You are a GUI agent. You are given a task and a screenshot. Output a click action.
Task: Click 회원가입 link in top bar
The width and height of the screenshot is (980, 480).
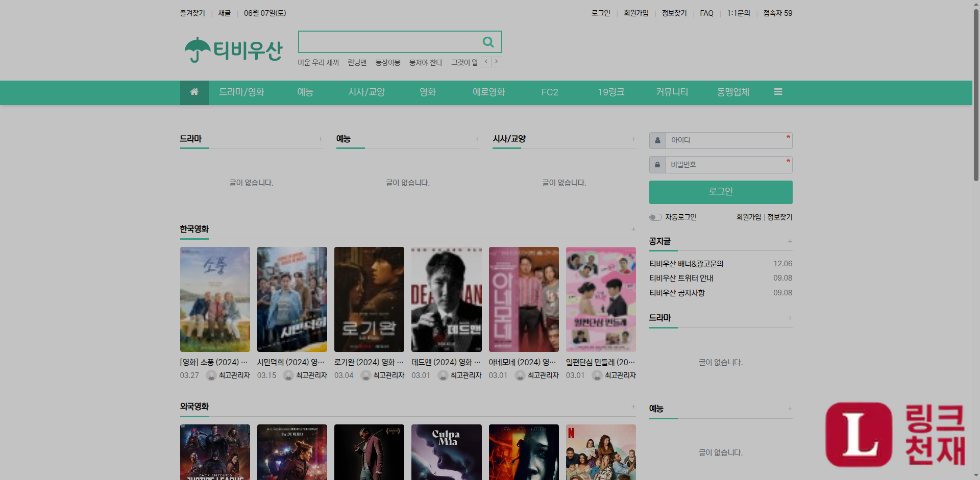pos(636,13)
